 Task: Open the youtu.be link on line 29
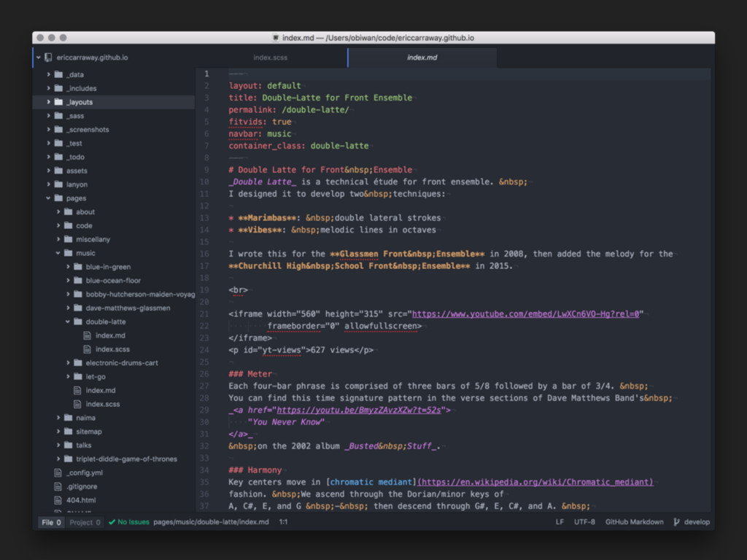point(359,410)
